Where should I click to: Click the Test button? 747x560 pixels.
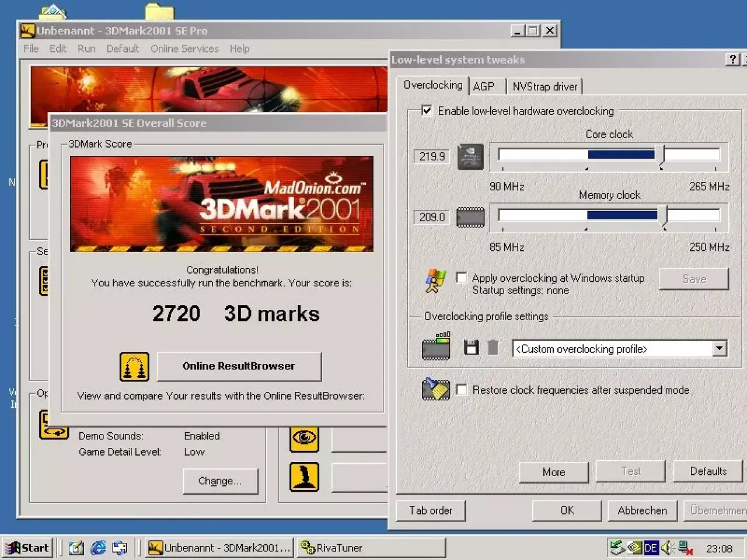pyautogui.click(x=631, y=471)
